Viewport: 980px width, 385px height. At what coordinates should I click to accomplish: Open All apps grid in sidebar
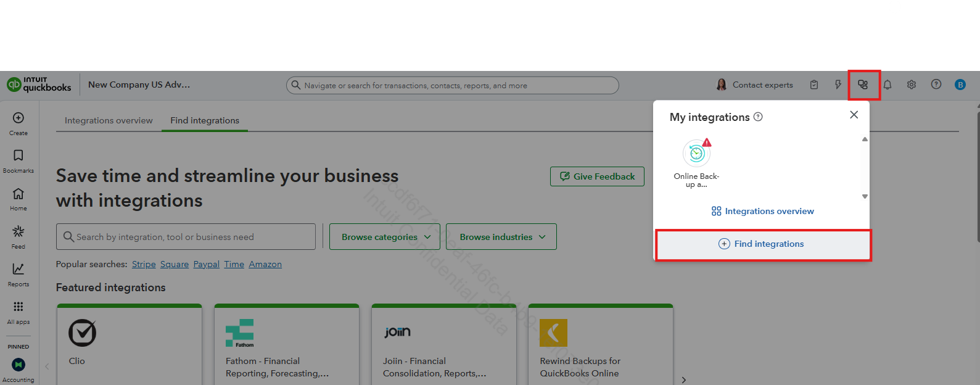coord(19,312)
